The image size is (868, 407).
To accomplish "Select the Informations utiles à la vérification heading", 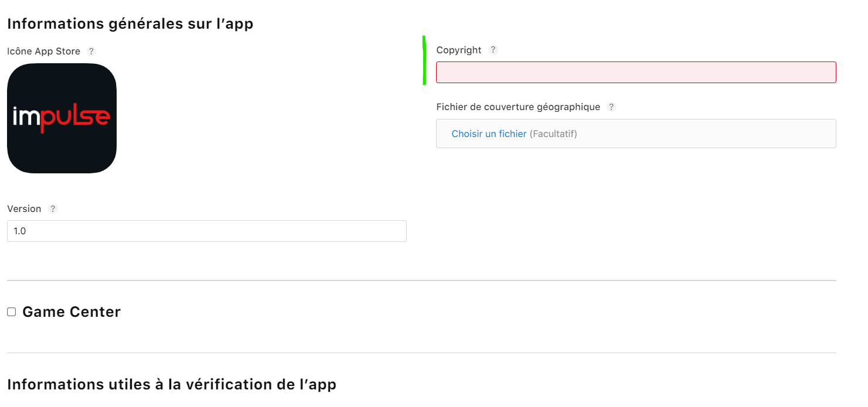I will pos(172,385).
